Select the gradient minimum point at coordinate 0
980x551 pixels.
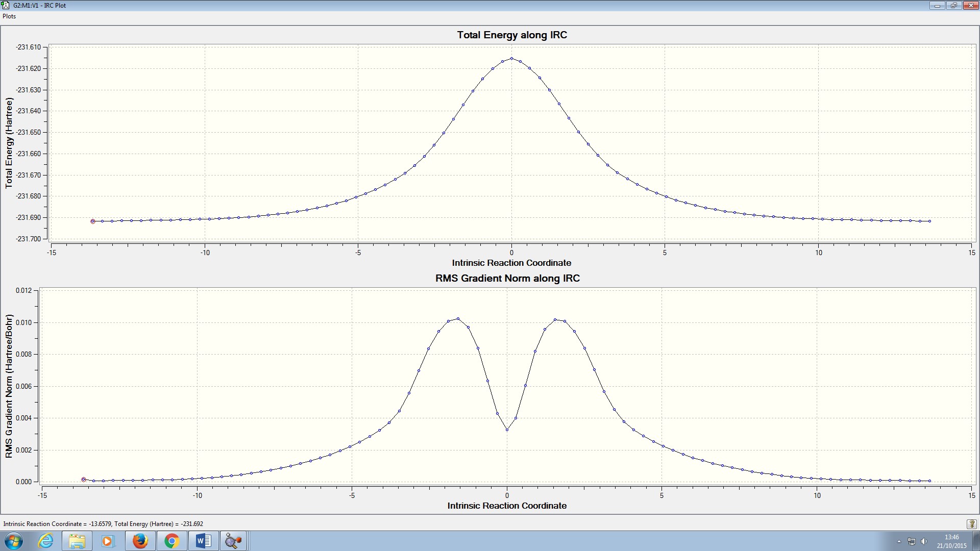pos(507,430)
